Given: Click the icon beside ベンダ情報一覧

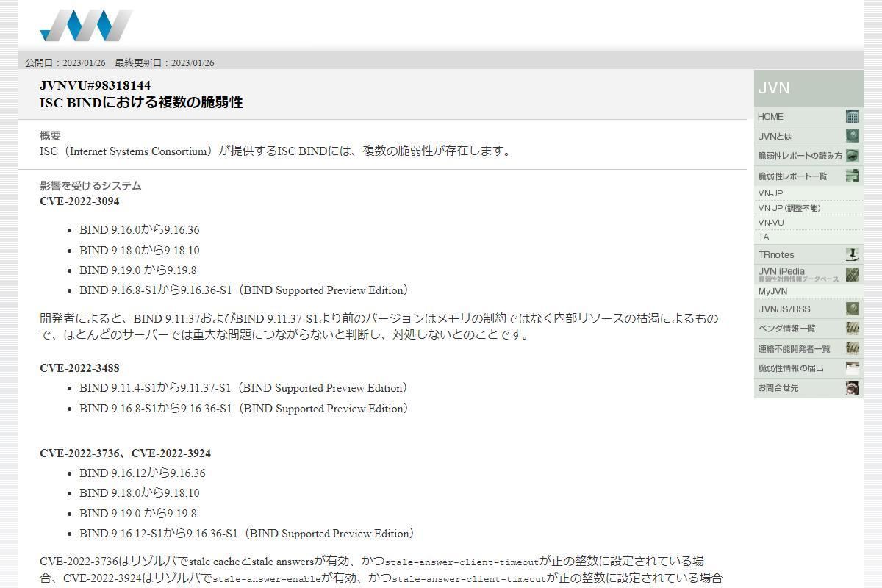Looking at the screenshot, I should pos(853,329).
